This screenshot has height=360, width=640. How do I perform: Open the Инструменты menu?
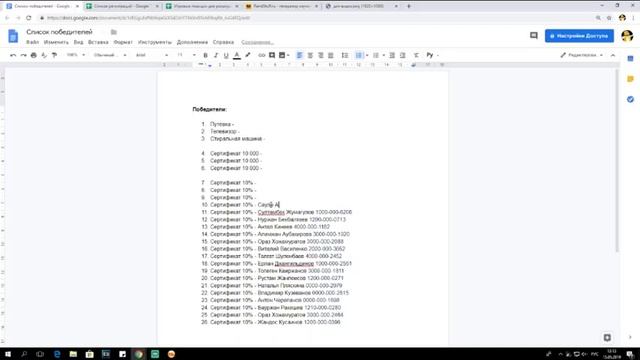(x=155, y=42)
